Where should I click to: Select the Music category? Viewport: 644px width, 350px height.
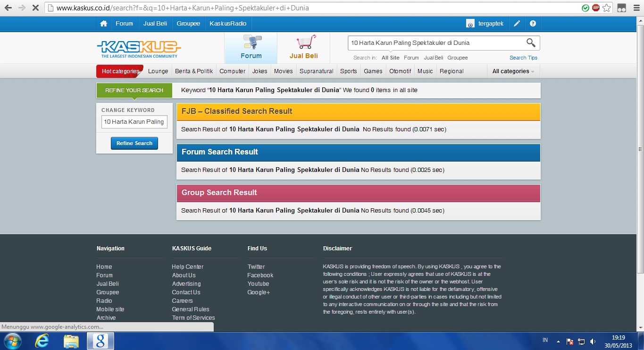(425, 71)
